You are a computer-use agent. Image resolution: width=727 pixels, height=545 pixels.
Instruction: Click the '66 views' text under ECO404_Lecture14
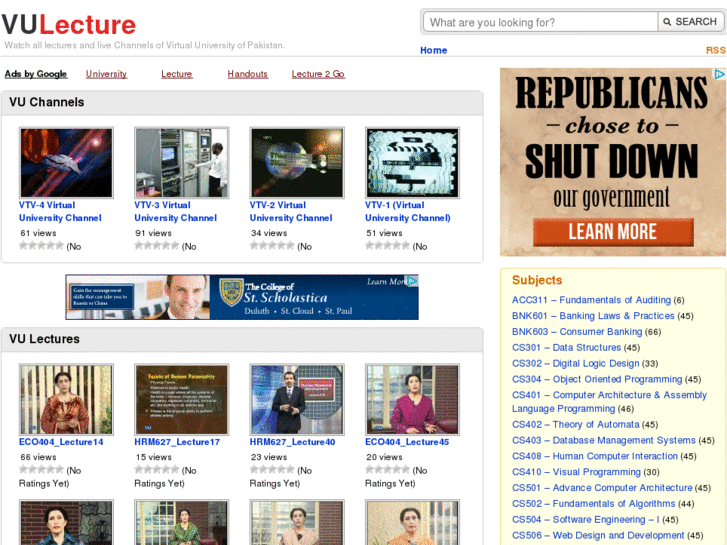coord(38,457)
